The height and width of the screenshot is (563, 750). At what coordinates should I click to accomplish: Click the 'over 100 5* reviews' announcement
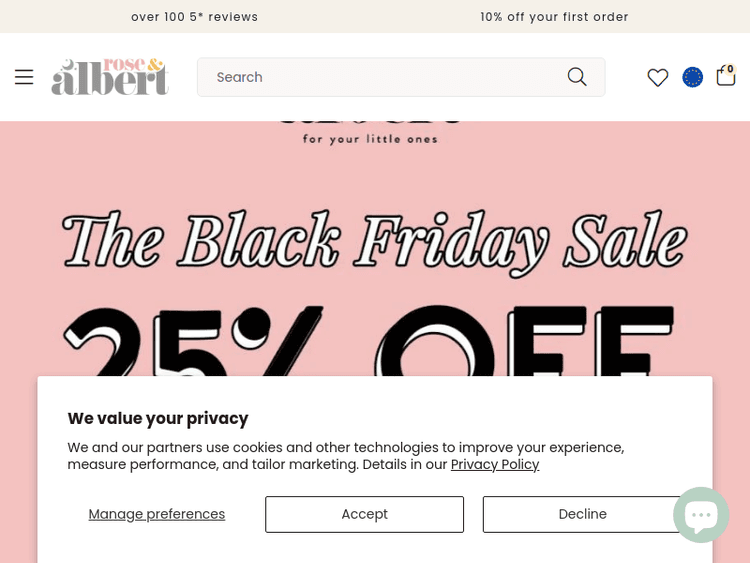[194, 17]
